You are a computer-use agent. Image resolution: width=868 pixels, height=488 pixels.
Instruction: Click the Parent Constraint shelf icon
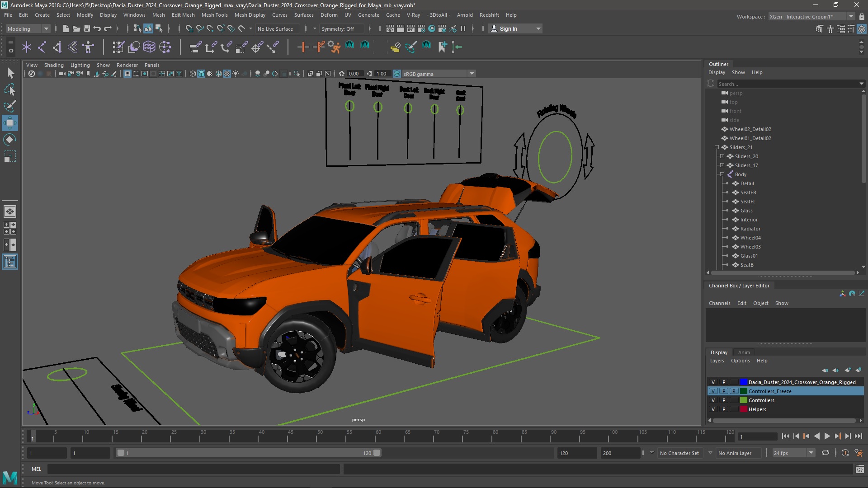[x=195, y=47]
